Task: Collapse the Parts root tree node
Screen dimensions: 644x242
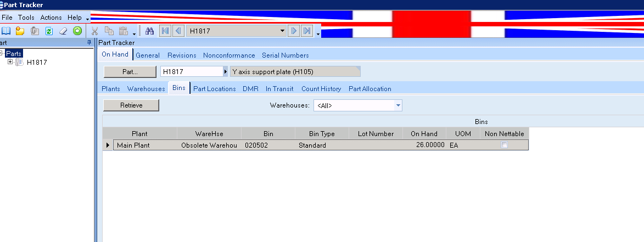Action: point(2,54)
